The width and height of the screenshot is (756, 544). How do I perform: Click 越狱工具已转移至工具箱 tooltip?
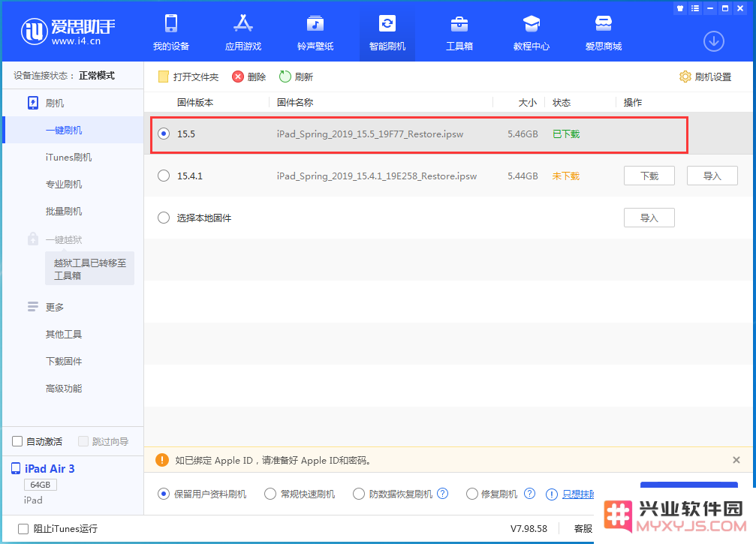point(89,269)
